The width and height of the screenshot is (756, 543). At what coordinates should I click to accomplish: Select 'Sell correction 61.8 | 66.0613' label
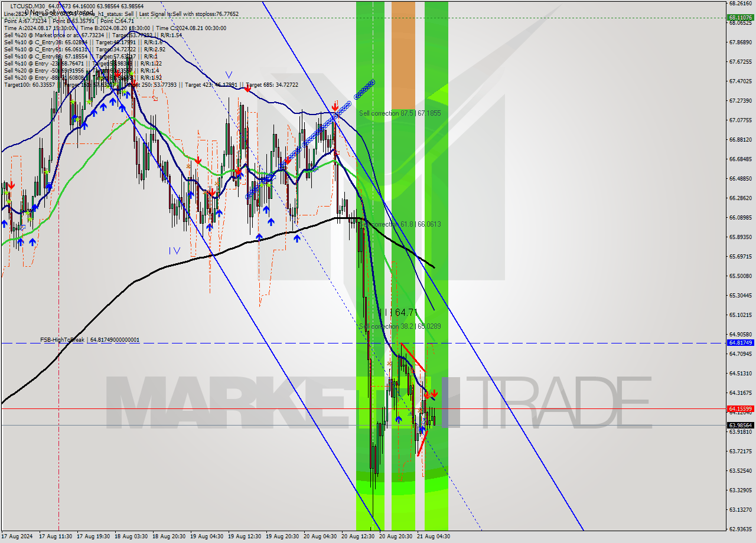click(400, 224)
